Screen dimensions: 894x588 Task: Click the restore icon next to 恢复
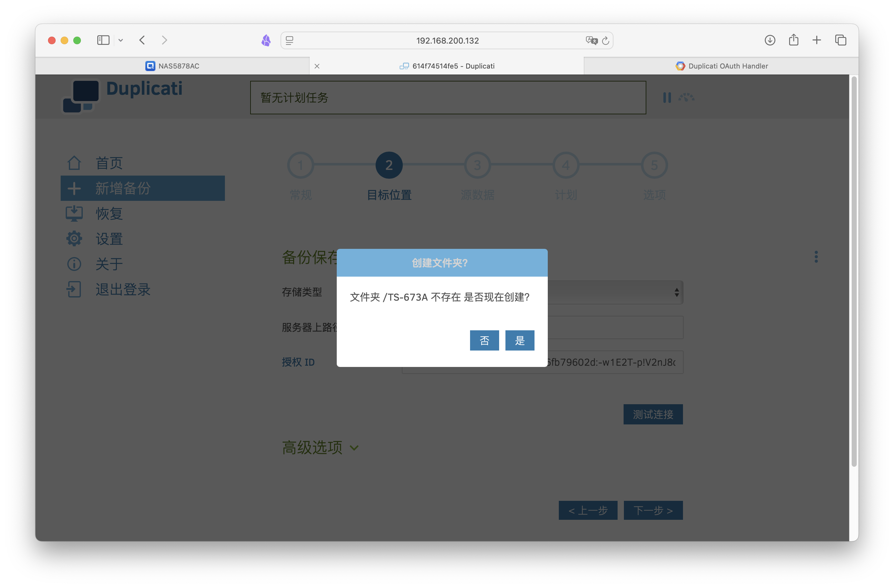pos(74,214)
